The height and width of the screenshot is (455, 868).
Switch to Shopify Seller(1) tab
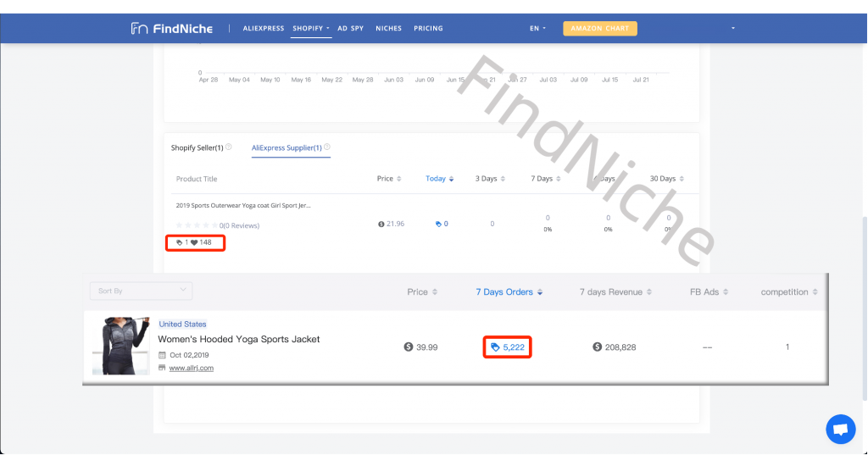point(197,147)
